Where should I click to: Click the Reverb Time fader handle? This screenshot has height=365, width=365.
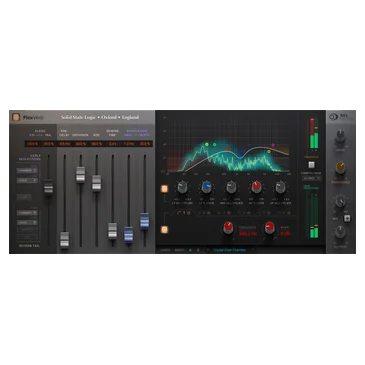pos(113,230)
